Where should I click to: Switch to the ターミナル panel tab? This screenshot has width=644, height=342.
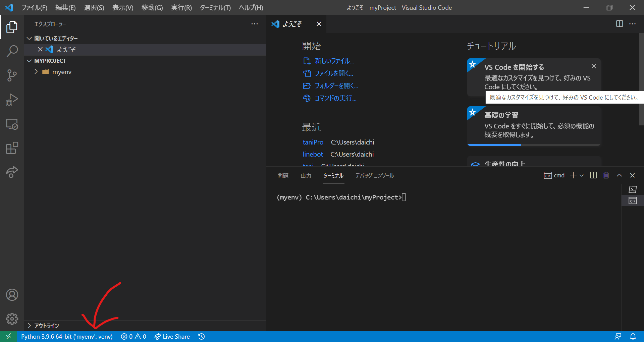[x=333, y=175]
